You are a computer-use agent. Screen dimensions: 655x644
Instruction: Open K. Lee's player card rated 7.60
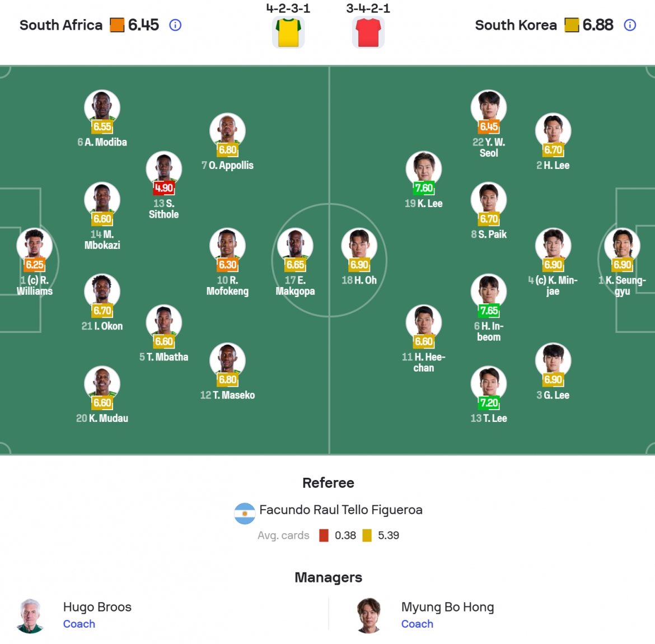coord(424,180)
